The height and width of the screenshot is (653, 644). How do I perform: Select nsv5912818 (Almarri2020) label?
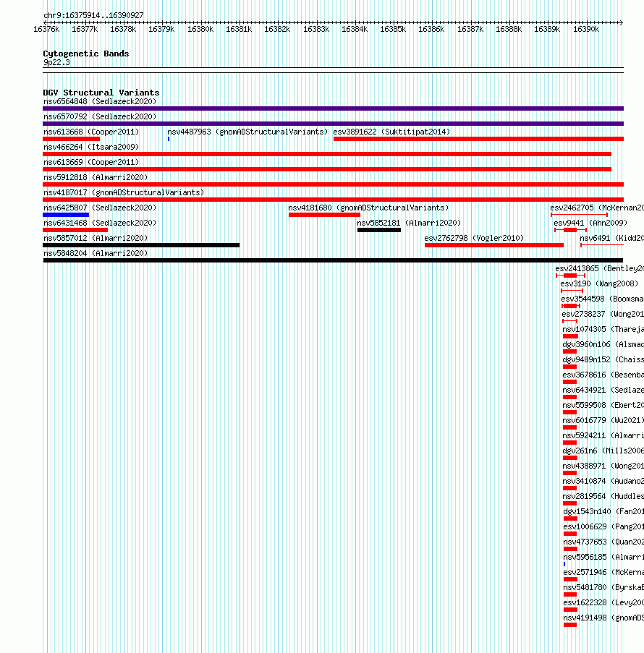pos(96,177)
